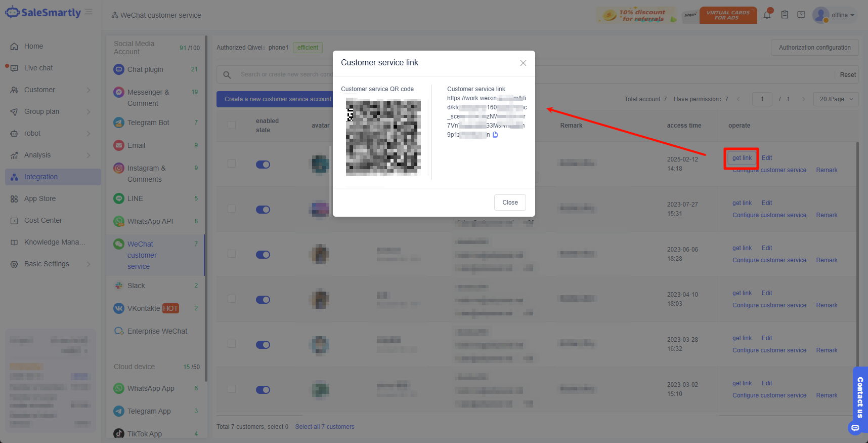This screenshot has width=868, height=443.
Task: Click the SaleSmartly logo
Action: pos(43,13)
